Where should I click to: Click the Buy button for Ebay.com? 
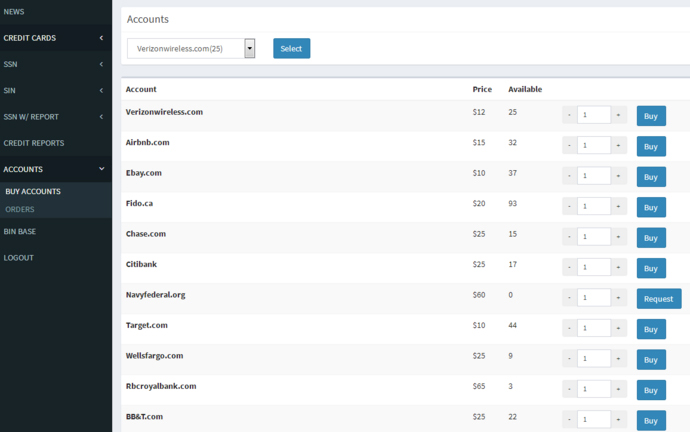[651, 176]
